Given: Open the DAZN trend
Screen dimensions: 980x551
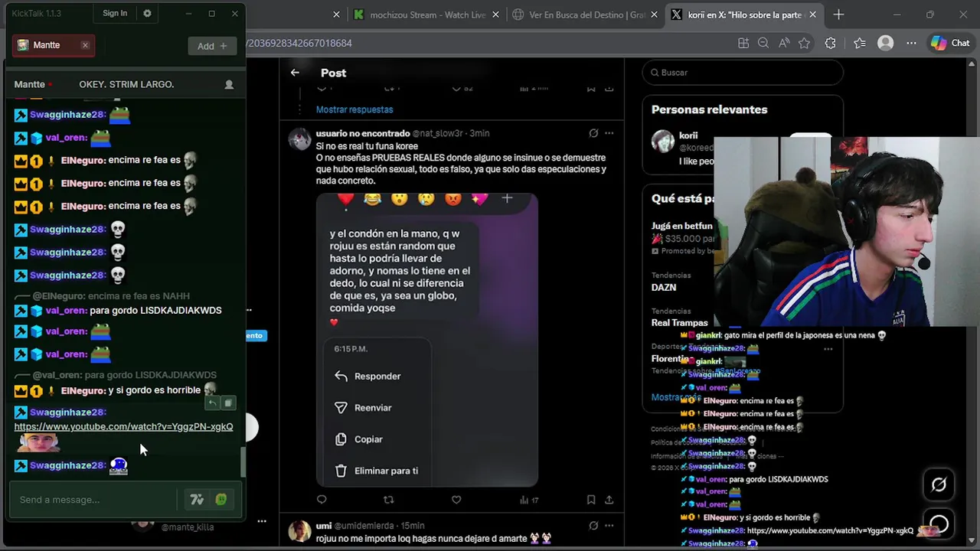Looking at the screenshot, I should (x=664, y=288).
